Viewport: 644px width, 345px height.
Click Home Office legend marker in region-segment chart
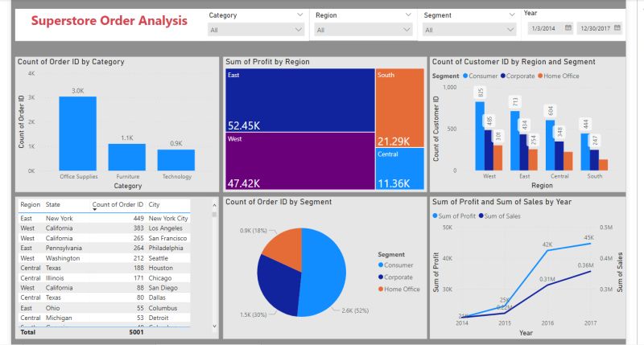[540, 76]
